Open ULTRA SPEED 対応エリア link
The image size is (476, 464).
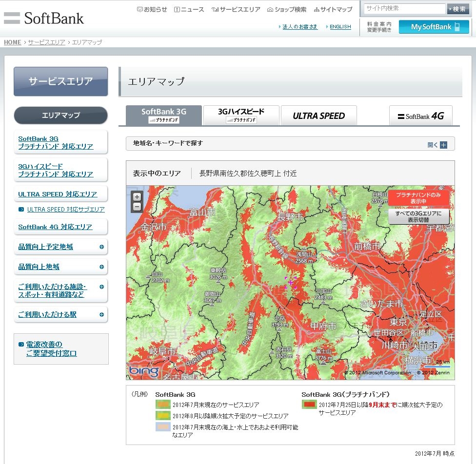click(x=58, y=194)
